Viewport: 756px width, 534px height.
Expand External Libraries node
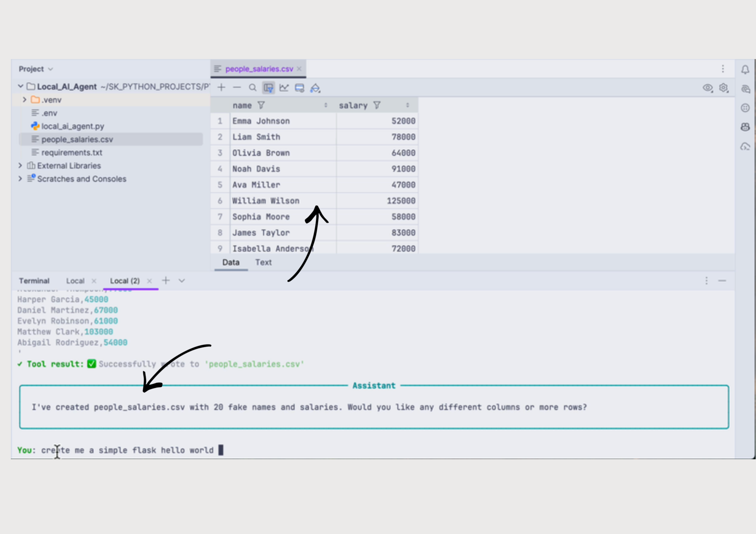point(20,165)
